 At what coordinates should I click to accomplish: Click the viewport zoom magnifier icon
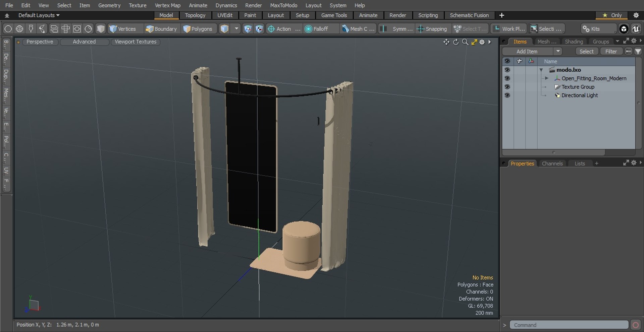tap(465, 42)
